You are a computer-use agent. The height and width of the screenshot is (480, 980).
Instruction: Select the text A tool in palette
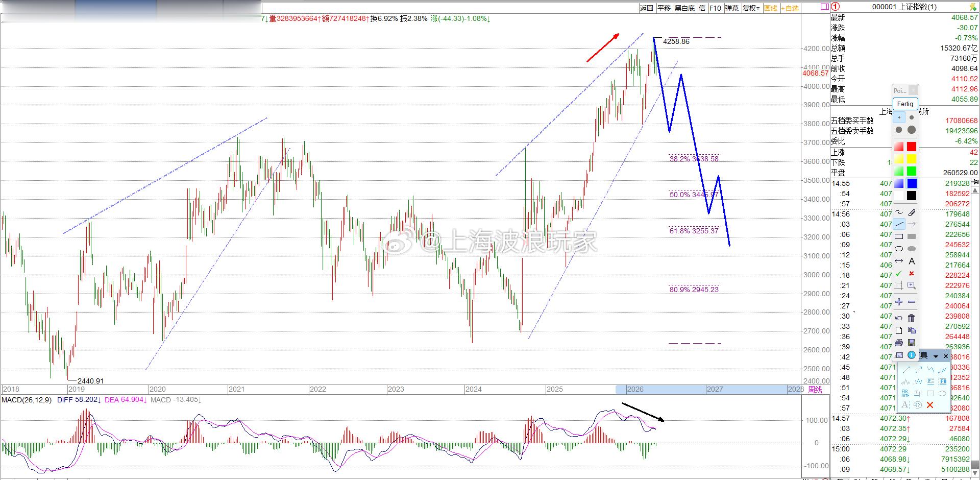[x=912, y=261]
